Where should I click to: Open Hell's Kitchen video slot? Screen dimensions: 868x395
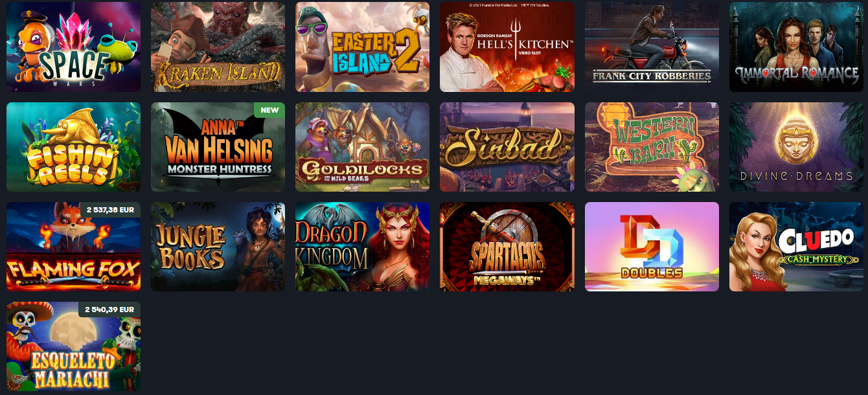(507, 47)
